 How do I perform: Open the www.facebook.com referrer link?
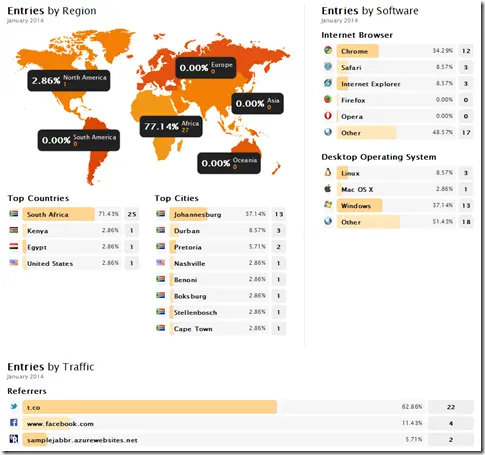pos(60,424)
